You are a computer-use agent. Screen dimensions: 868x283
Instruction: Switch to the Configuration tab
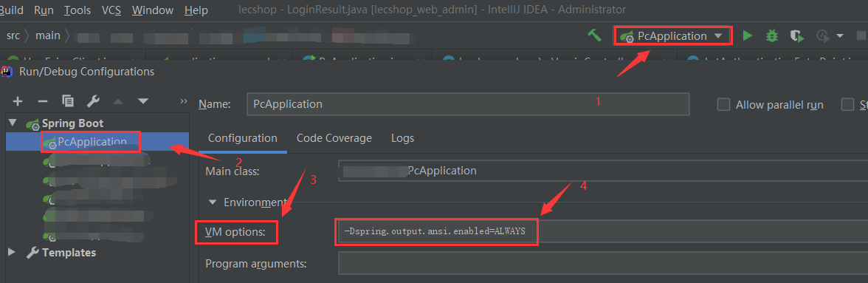pos(242,138)
